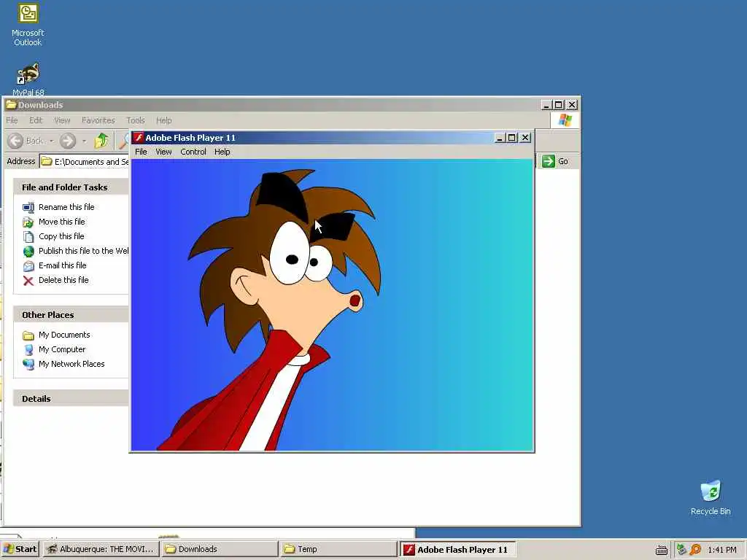
Task: Click the Forward arrow in Downloads toolbar
Action: (68, 141)
